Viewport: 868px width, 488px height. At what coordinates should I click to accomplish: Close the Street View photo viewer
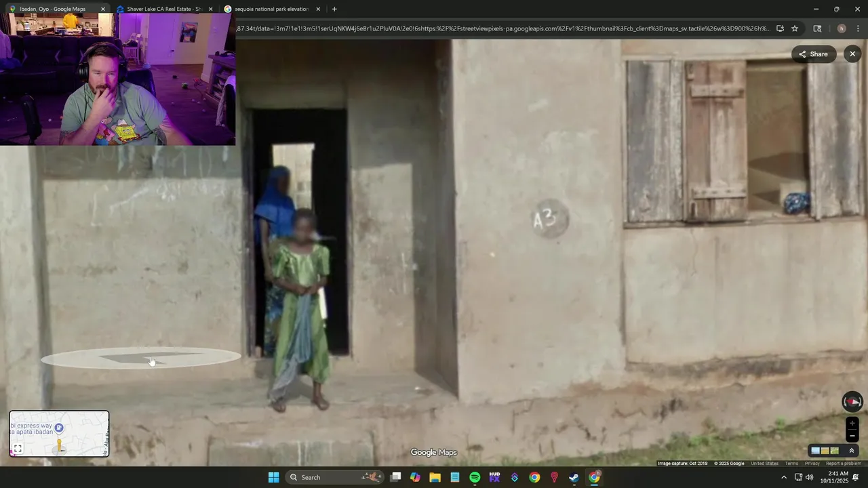click(x=852, y=54)
